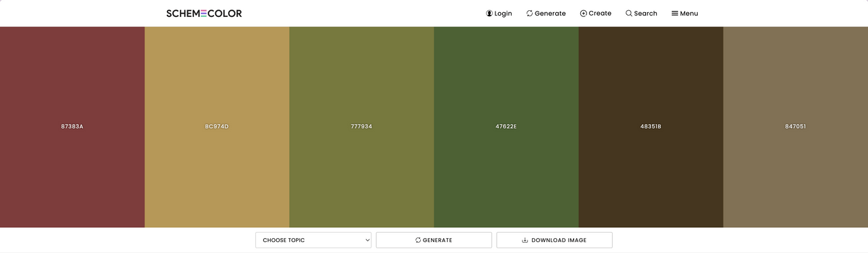Click the Generate refresh icon in header
The width and height of the screenshot is (868, 253).
529,14
